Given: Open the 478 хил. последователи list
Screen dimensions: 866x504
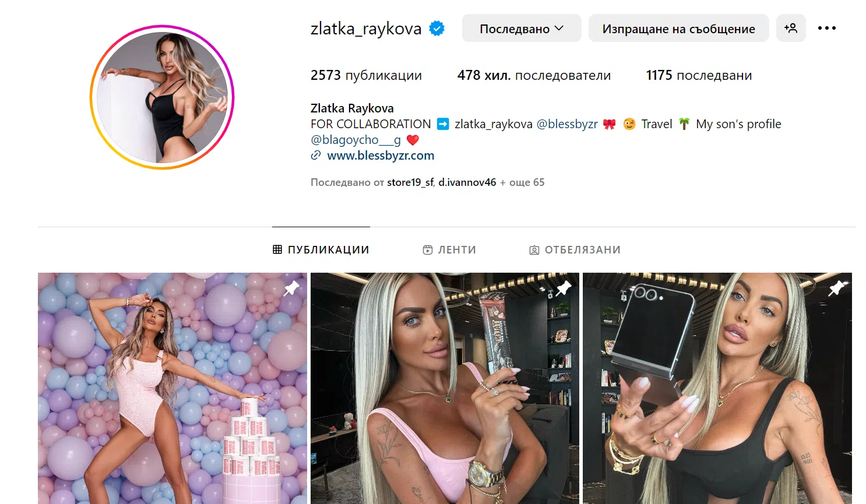Looking at the screenshot, I should (x=534, y=75).
